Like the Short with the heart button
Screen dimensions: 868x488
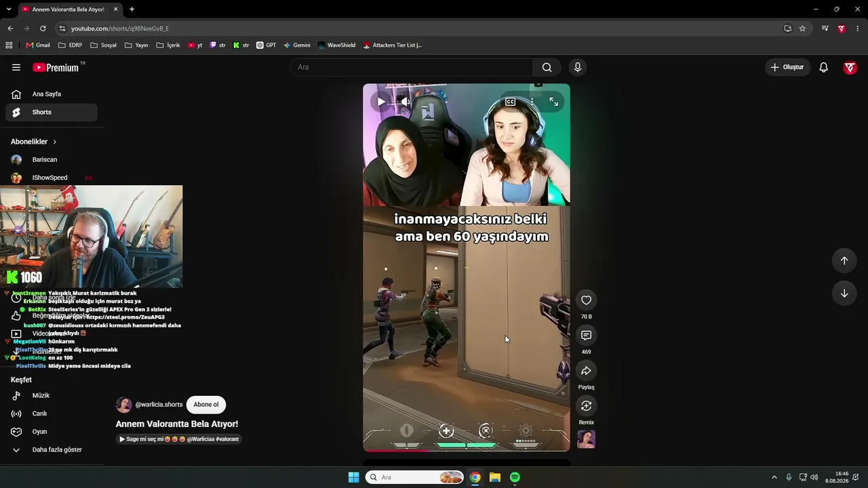[587, 300]
